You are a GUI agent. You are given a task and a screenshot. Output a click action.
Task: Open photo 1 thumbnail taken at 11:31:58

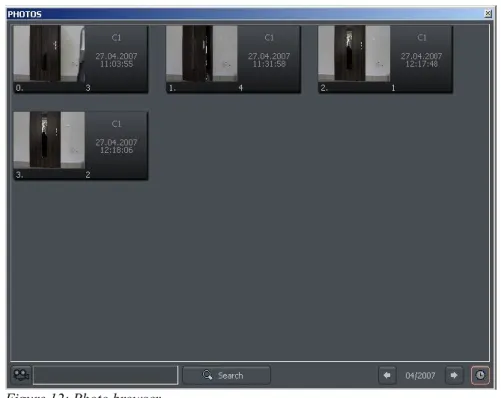click(202, 54)
